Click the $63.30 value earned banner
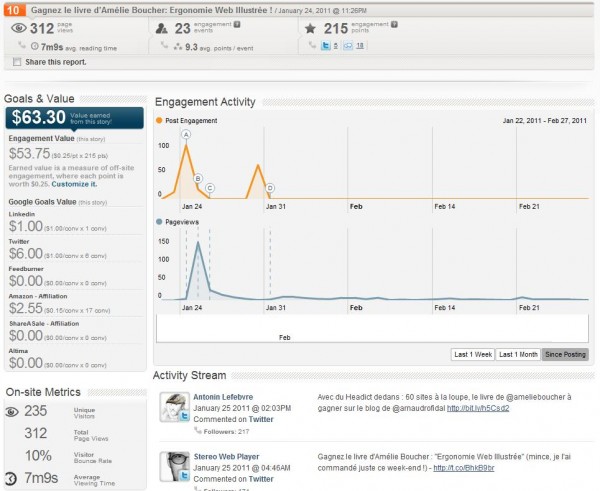 [x=75, y=118]
